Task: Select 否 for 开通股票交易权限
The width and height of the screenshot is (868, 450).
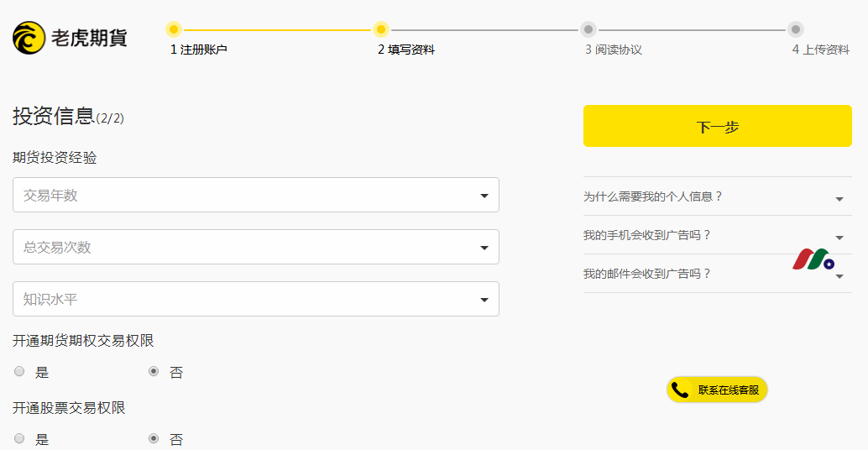Action: [154, 438]
